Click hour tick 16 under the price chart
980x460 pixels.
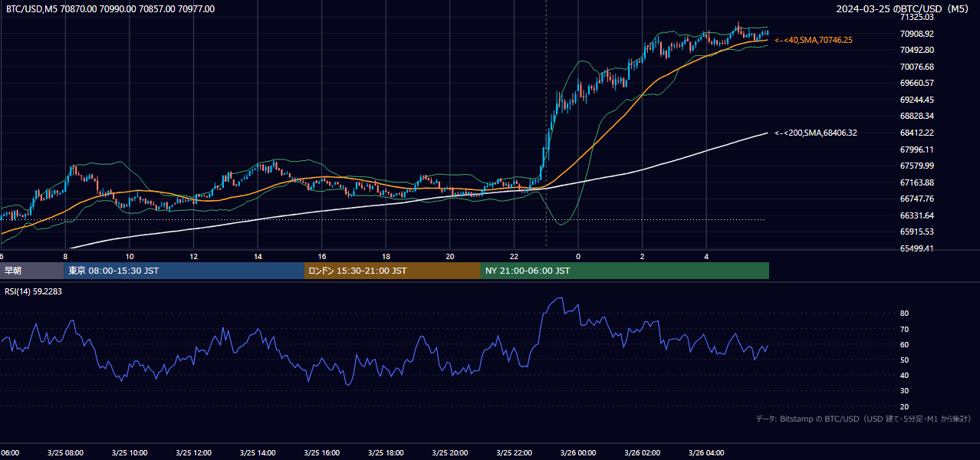(322, 256)
